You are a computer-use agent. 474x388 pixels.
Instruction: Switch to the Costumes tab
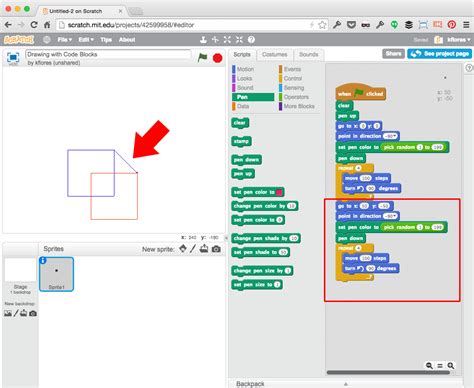[274, 54]
